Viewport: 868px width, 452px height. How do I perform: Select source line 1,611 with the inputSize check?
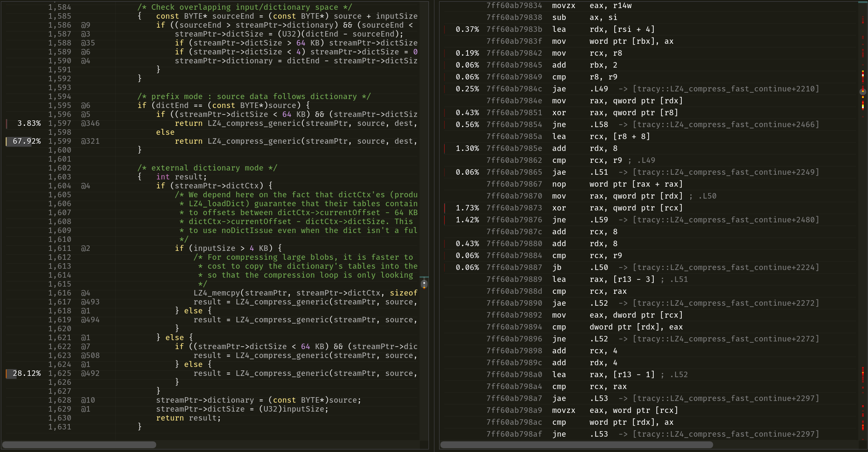230,248
